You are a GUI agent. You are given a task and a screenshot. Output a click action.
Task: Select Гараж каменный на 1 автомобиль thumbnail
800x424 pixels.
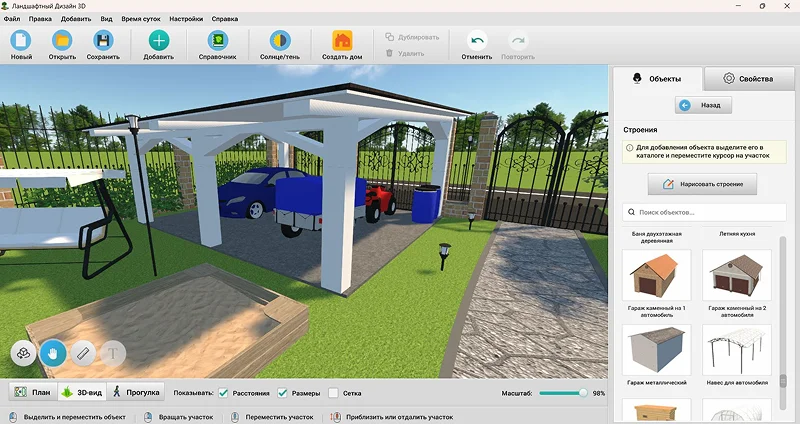(x=657, y=275)
